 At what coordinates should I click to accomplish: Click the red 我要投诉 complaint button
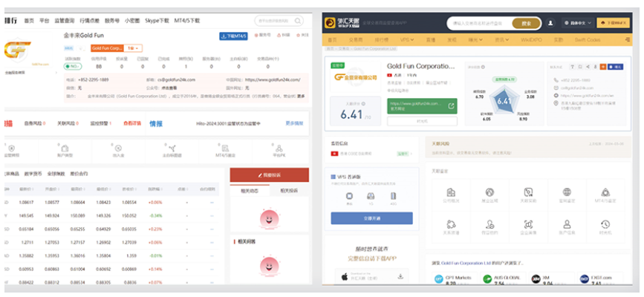tap(270, 174)
